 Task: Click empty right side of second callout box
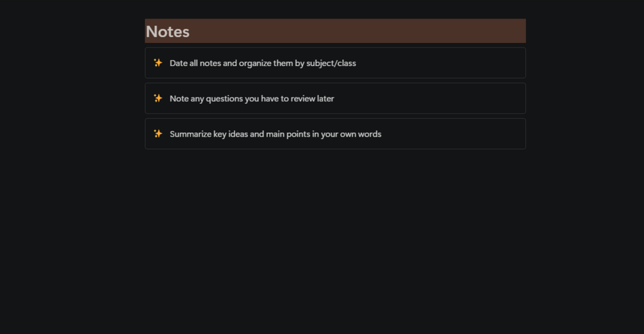pos(449,98)
